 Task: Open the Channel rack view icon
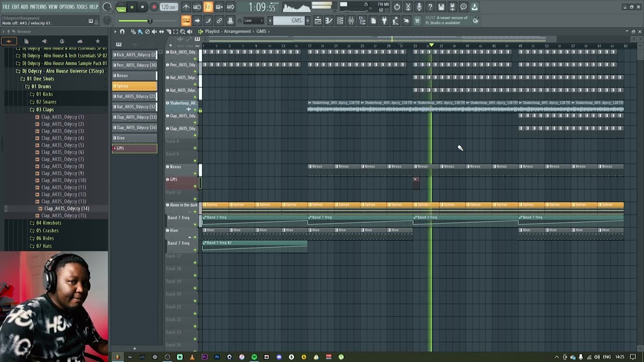click(340, 21)
